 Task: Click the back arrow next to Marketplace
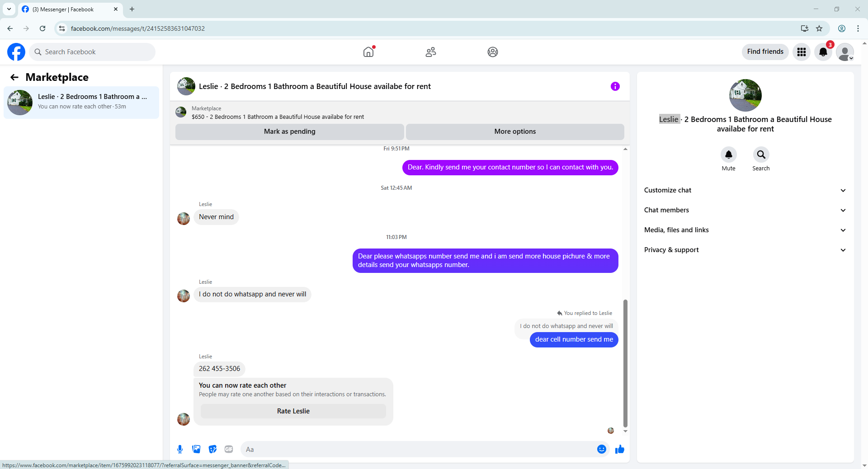point(14,77)
